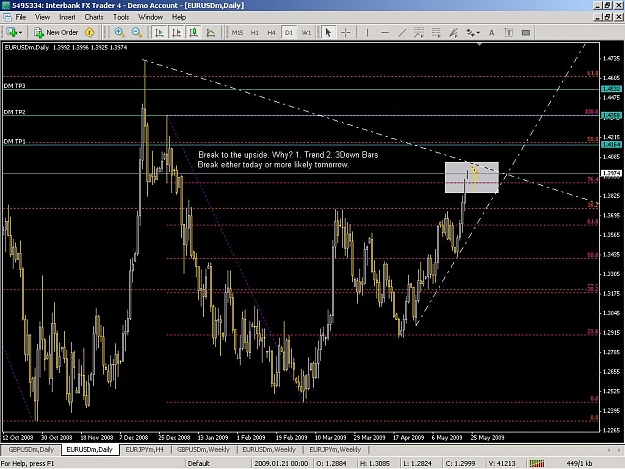Open the new chart dropdown arrow

pyautogui.click(x=21, y=33)
